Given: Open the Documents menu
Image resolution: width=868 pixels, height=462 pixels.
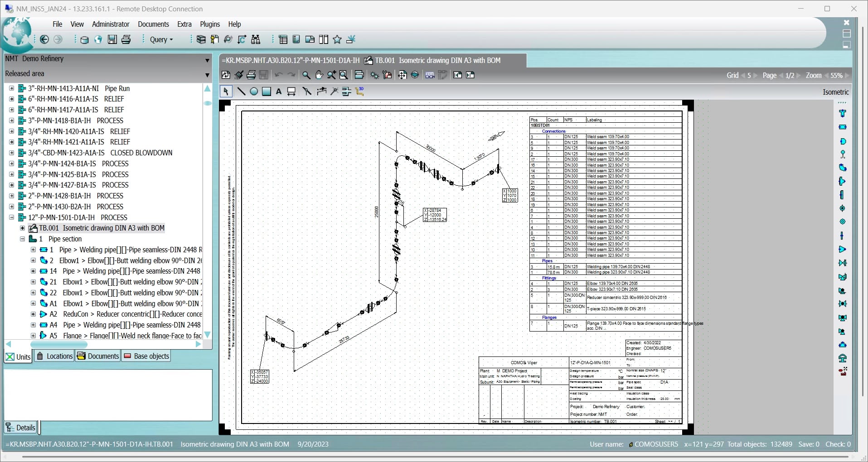Looking at the screenshot, I should (153, 24).
